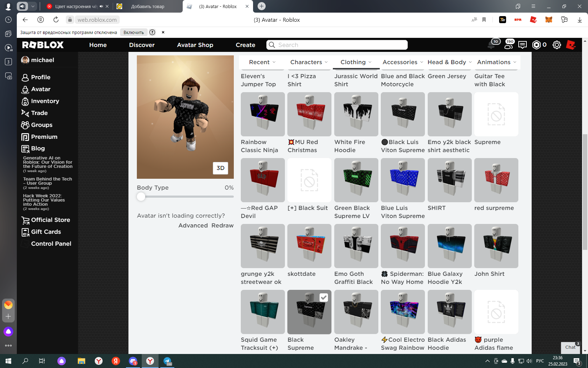Image resolution: width=588 pixels, height=368 pixels.
Task: Open the Animations dropdown
Action: tap(496, 62)
